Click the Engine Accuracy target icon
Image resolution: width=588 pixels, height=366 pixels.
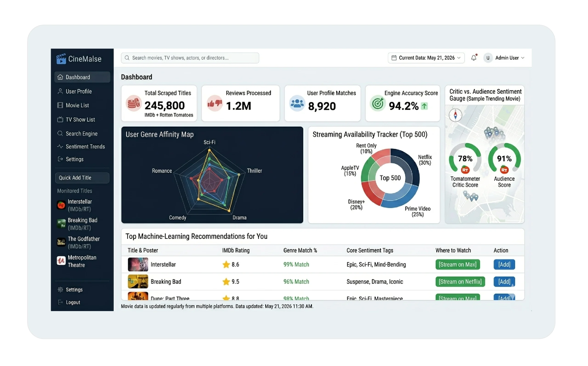pyautogui.click(x=378, y=104)
